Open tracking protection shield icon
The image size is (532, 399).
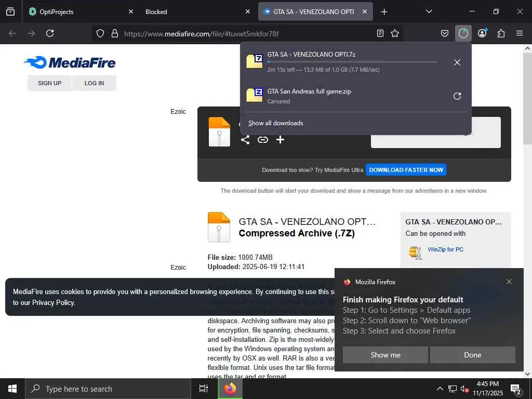[100, 33]
